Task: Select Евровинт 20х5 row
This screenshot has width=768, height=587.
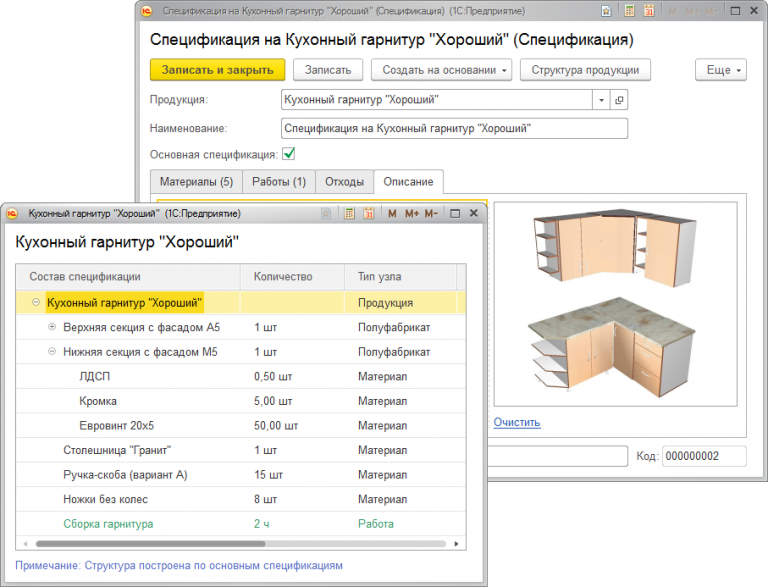Action: tap(240, 425)
